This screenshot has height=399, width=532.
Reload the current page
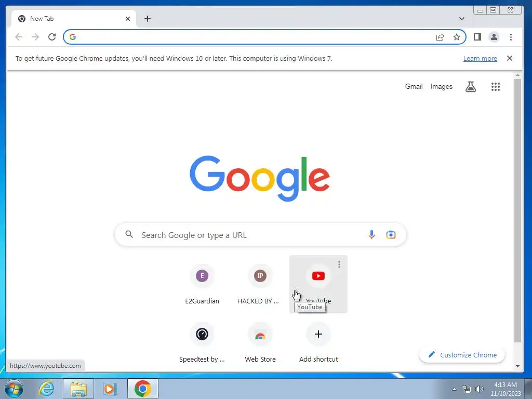(52, 37)
